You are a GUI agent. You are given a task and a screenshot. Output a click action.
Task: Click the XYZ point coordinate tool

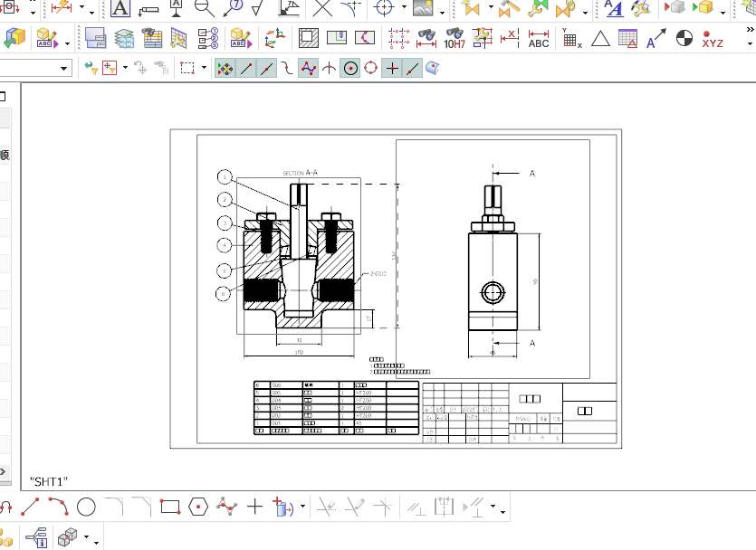pos(713,39)
